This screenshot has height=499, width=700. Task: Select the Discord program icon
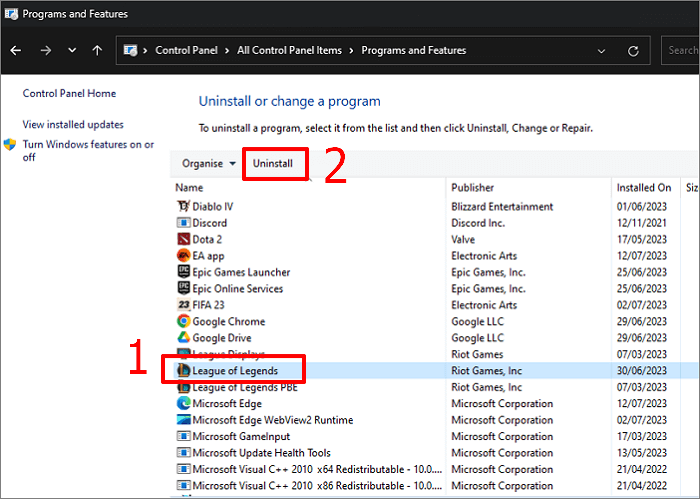[183, 223]
